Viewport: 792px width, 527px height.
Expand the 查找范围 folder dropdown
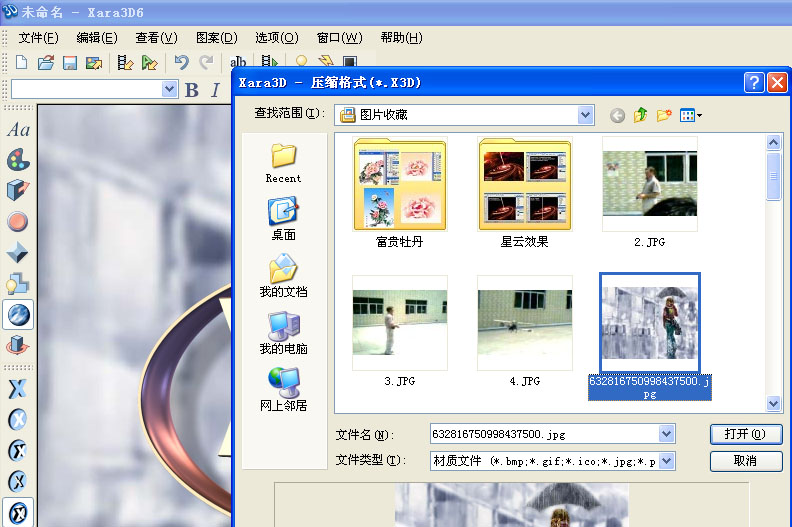585,115
